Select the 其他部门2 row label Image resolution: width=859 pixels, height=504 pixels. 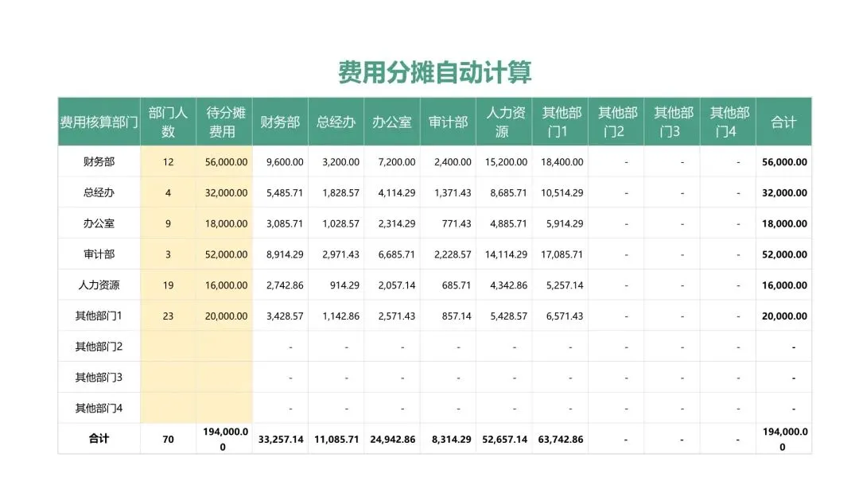click(x=99, y=347)
